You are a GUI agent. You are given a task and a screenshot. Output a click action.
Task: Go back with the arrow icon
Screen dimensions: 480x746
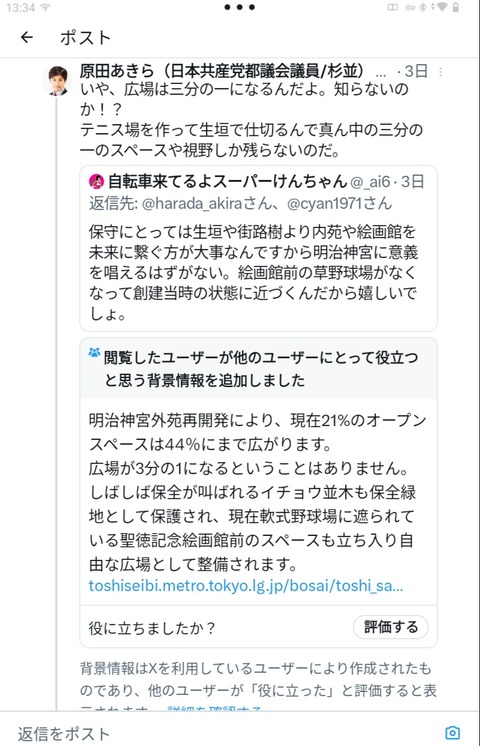pyautogui.click(x=27, y=37)
